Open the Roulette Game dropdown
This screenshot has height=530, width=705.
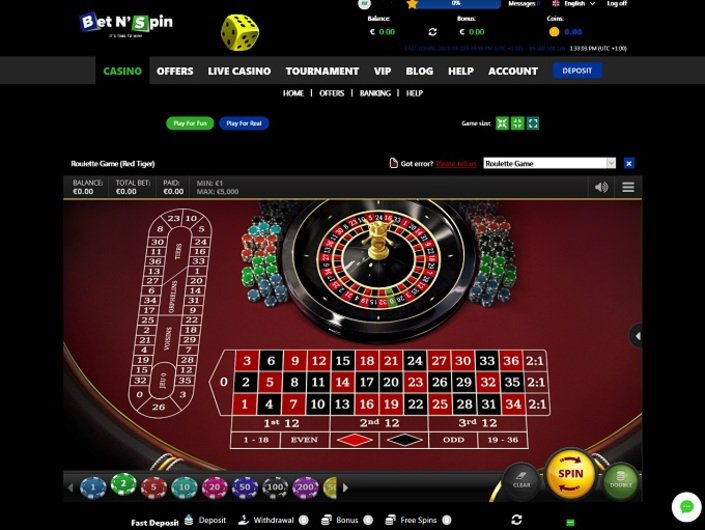[x=549, y=163]
